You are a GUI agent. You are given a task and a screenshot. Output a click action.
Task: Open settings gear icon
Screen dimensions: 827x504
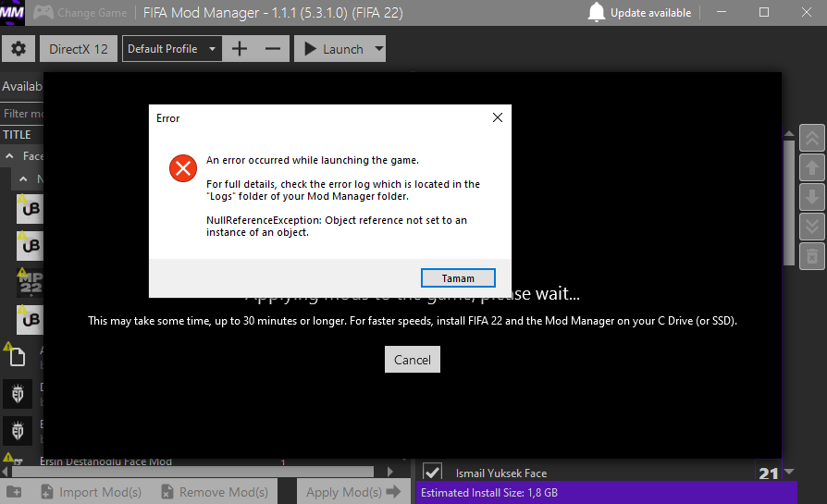point(19,49)
